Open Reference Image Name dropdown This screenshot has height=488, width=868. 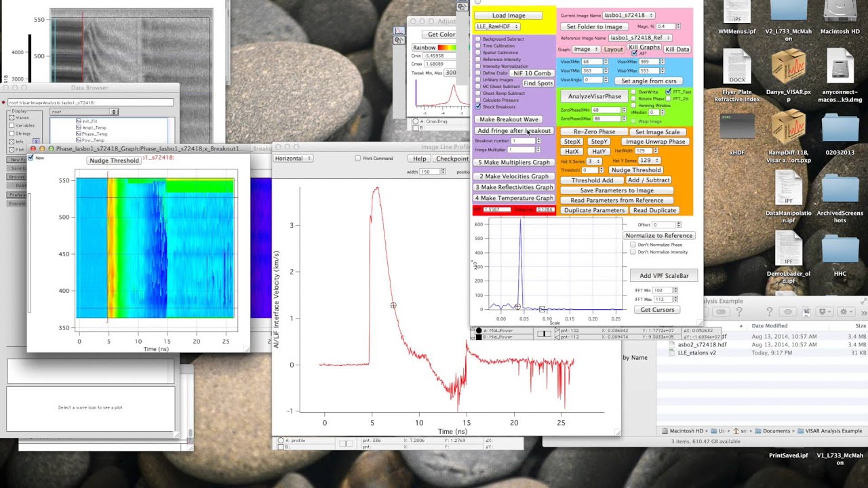point(640,38)
